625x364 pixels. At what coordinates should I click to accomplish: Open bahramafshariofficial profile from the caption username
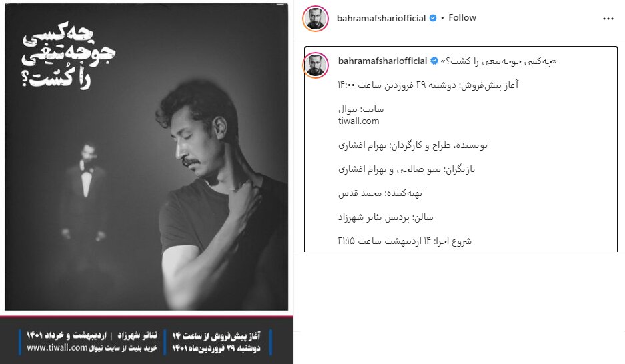click(382, 61)
